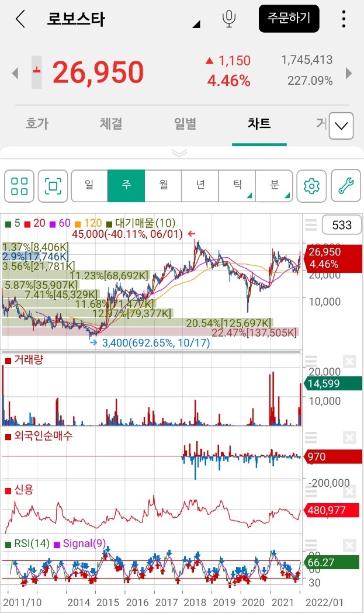
Task: Tap the 4.46% change percentage
Action: [x=228, y=81]
